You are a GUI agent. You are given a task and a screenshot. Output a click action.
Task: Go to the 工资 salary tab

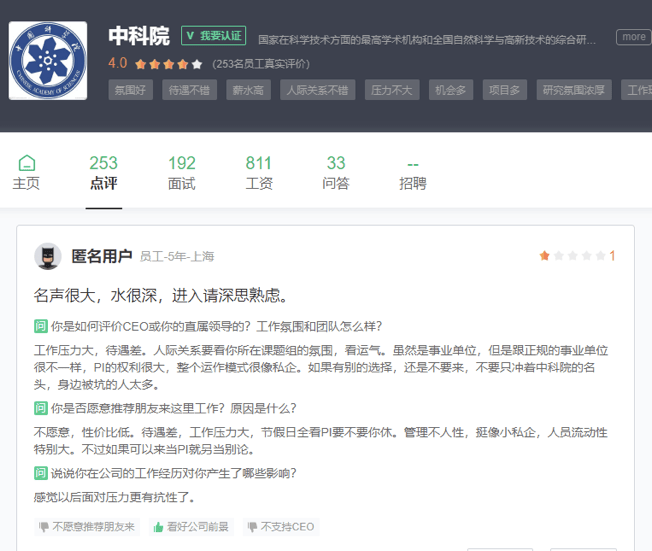(x=259, y=173)
